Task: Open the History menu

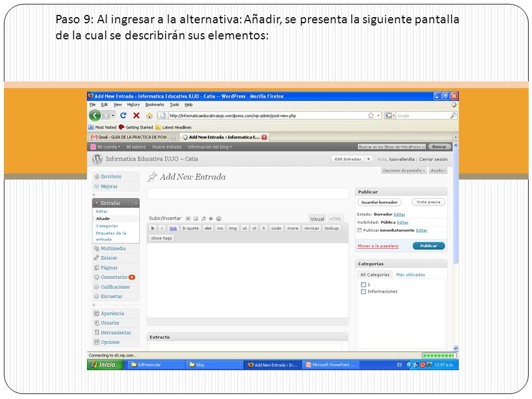Action: coord(134,105)
